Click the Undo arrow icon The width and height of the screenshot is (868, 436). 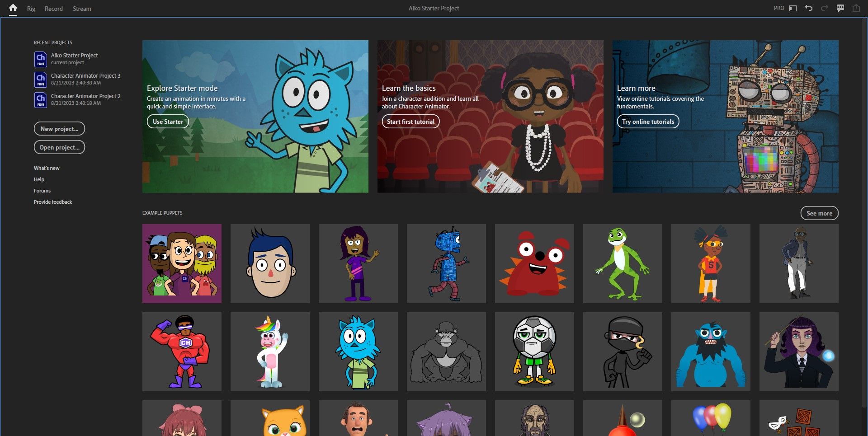tap(809, 8)
